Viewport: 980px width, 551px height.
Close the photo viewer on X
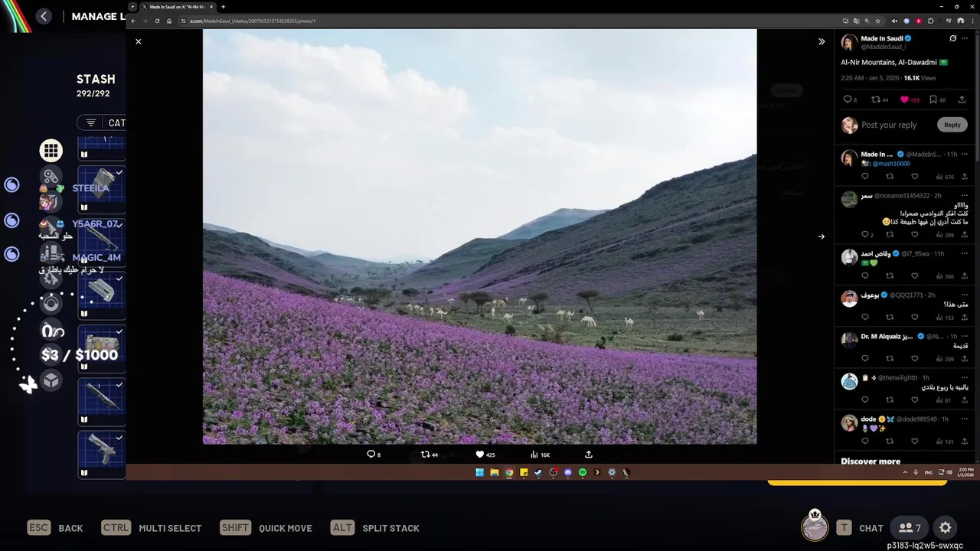(138, 41)
